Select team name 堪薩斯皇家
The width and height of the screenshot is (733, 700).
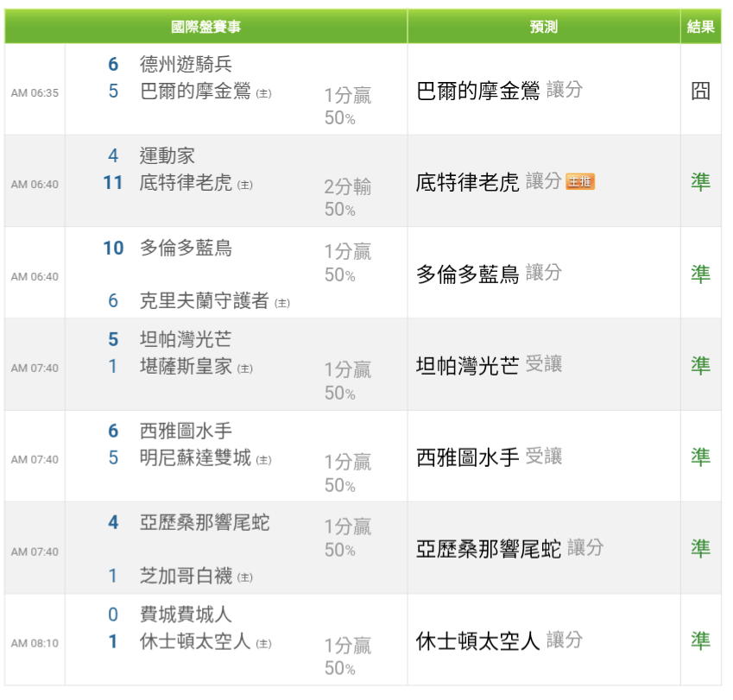coord(186,366)
